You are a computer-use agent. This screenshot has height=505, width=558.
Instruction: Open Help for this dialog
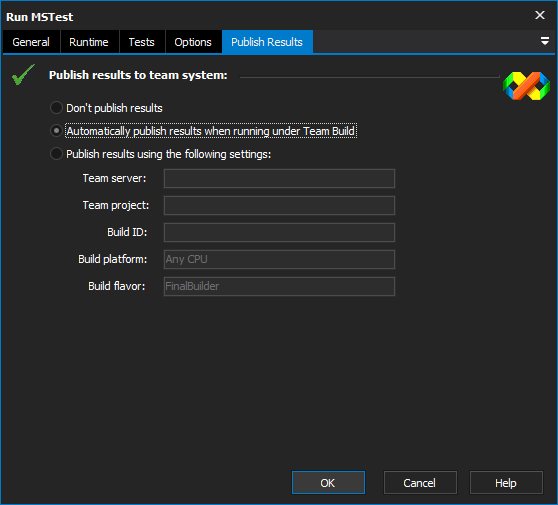coord(506,483)
